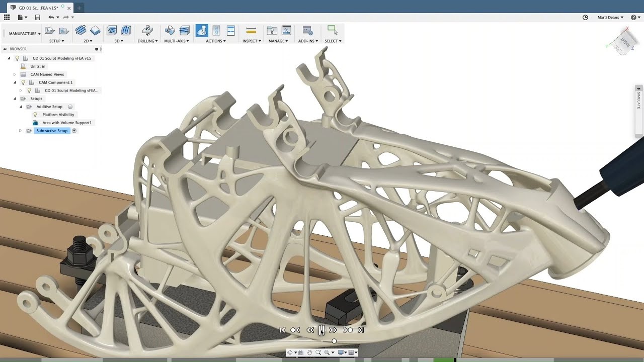
Task: Collapse the Additive Setup node
Action: point(21,107)
